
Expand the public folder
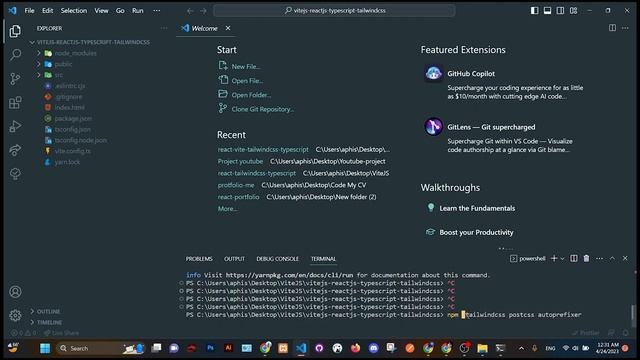click(x=39, y=64)
